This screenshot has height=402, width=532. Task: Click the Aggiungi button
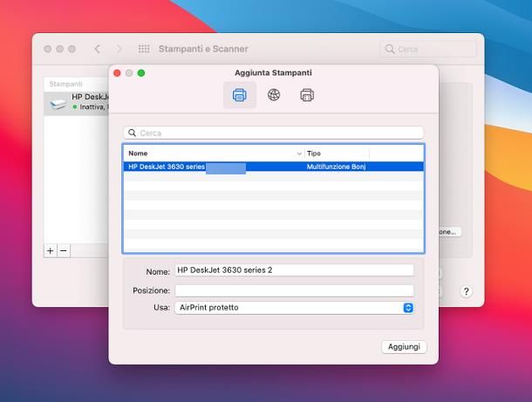click(x=404, y=347)
